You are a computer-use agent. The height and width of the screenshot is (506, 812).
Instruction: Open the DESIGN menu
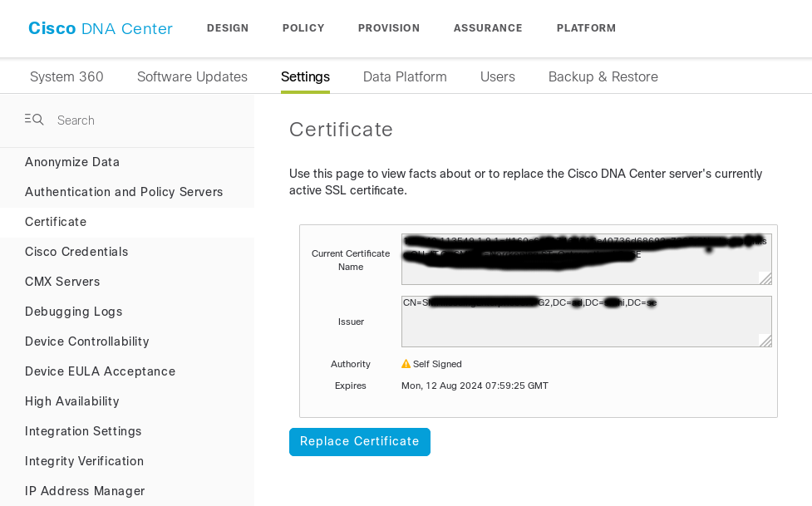[x=228, y=27]
